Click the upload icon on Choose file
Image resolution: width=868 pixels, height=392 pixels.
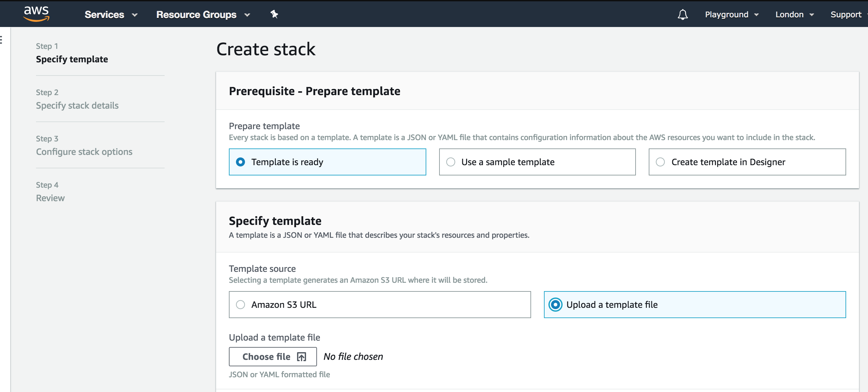click(301, 357)
